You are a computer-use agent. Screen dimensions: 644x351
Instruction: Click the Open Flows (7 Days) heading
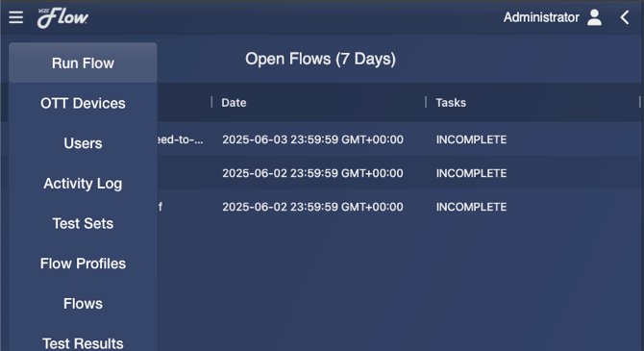320,59
